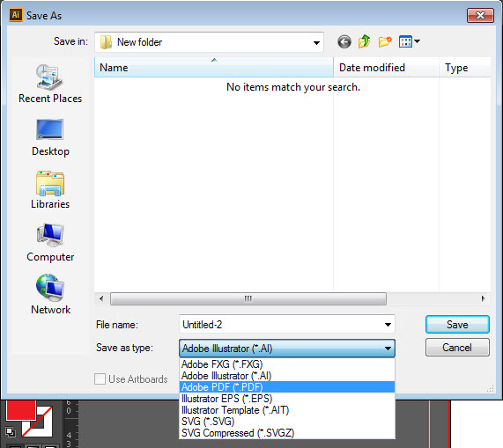Choose Adobe Illustrator (*.AI) in the list
The height and width of the screenshot is (448, 503).
point(287,376)
